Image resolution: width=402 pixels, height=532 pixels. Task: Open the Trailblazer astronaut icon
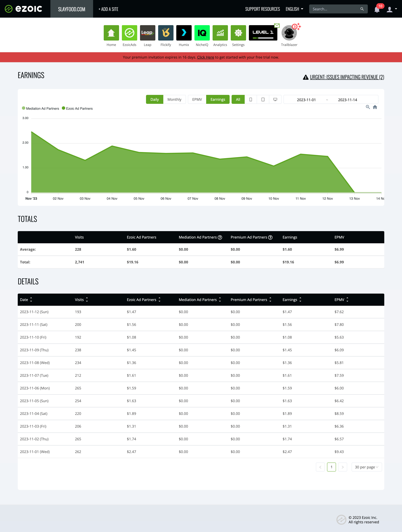point(289,33)
